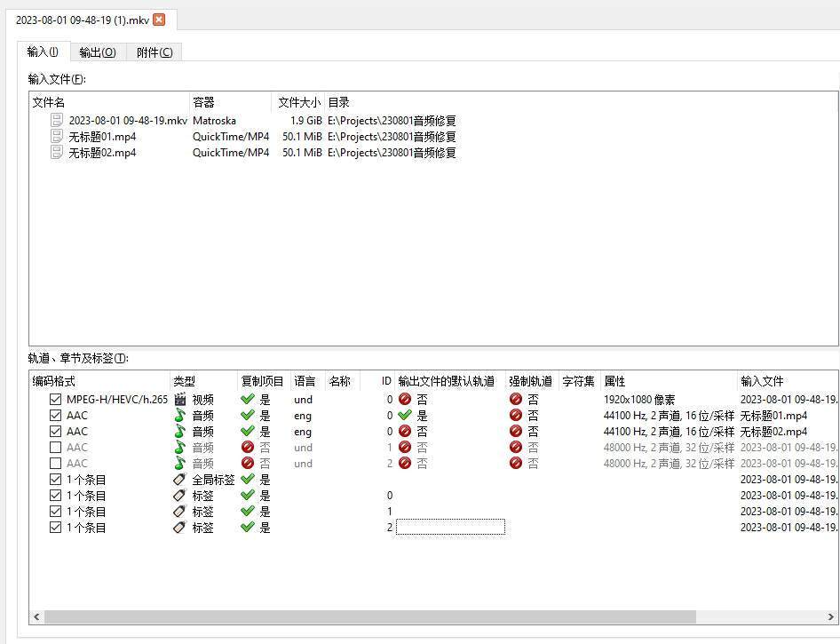Click the green check default-track icon for 无标题01.mp4 audio
The height and width of the screenshot is (644, 840).
point(405,415)
